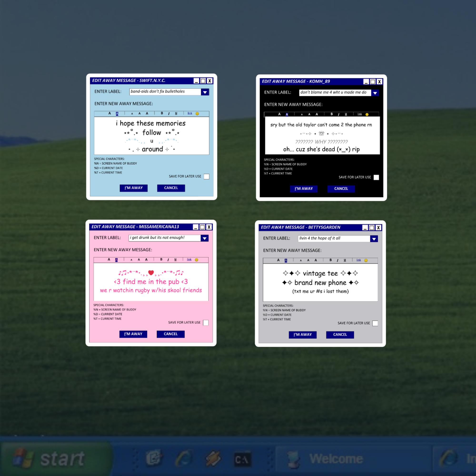
Task: Click I'M AWAY in the SWIFT.N.Y.C. window
Action: pyautogui.click(x=134, y=188)
